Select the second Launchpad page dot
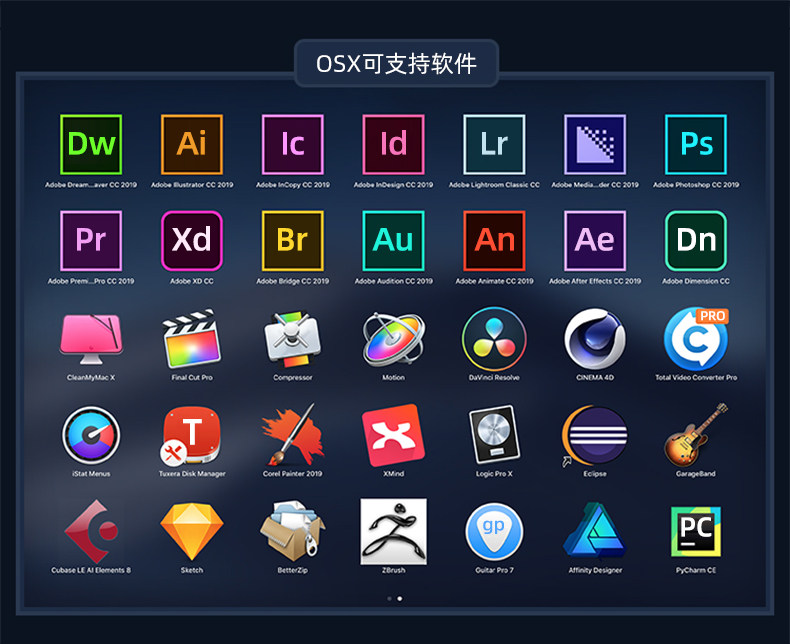 pos(400,599)
